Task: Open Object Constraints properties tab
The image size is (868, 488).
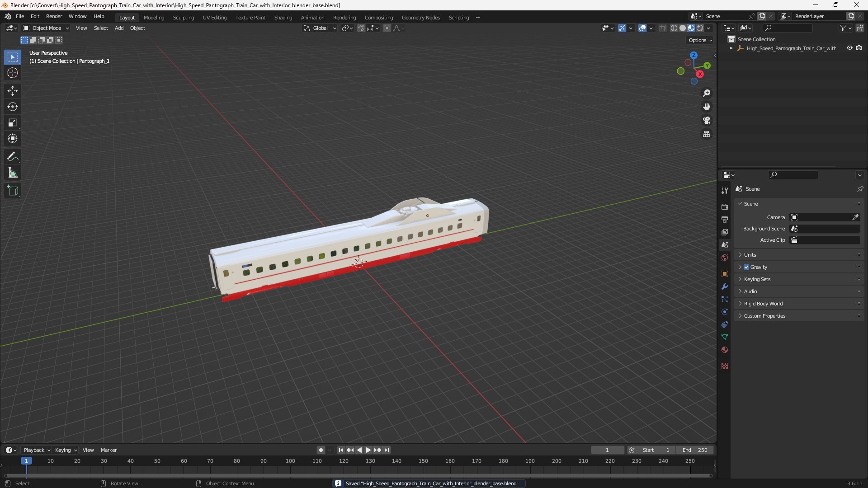Action: coord(725,324)
